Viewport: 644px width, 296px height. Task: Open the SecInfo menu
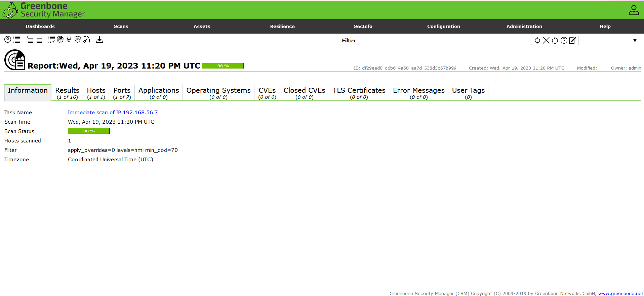(x=363, y=26)
